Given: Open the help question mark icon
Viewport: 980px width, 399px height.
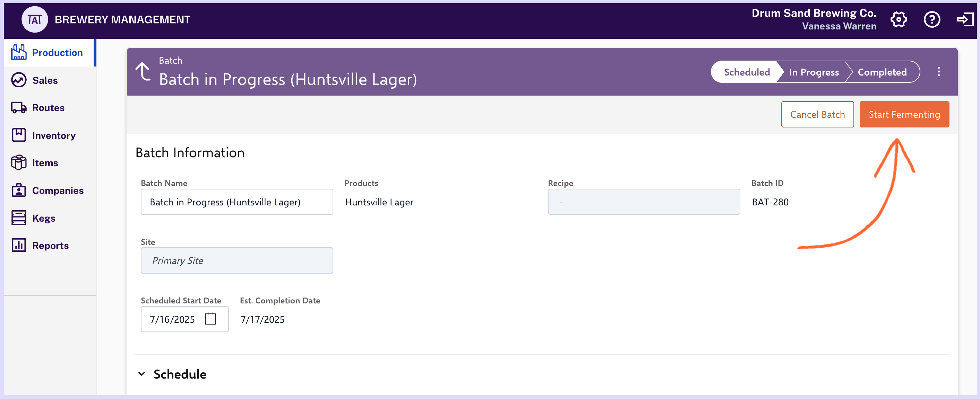Looking at the screenshot, I should point(932,19).
